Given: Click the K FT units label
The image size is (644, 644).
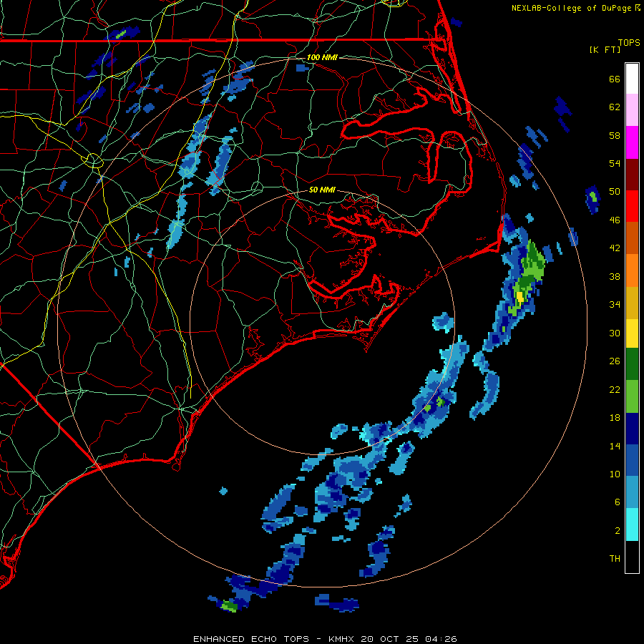Looking at the screenshot, I should pos(605,49).
